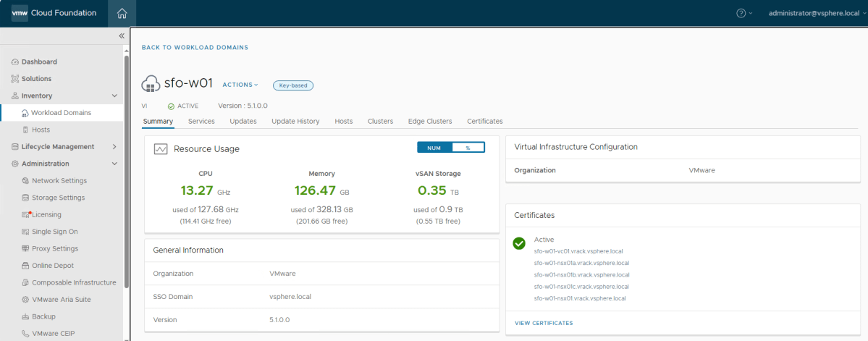Click the sidebar vertical scrollbar
868x341 pixels.
(x=127, y=172)
